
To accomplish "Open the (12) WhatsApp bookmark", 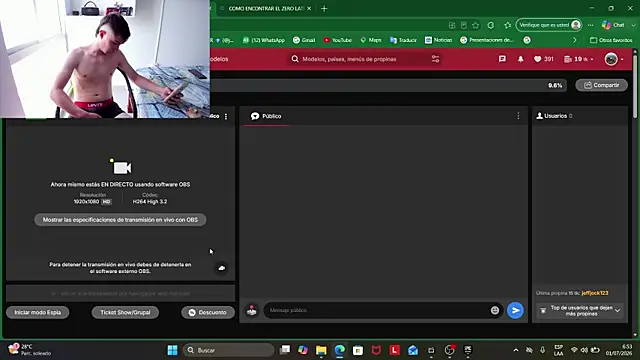I will pos(264,40).
